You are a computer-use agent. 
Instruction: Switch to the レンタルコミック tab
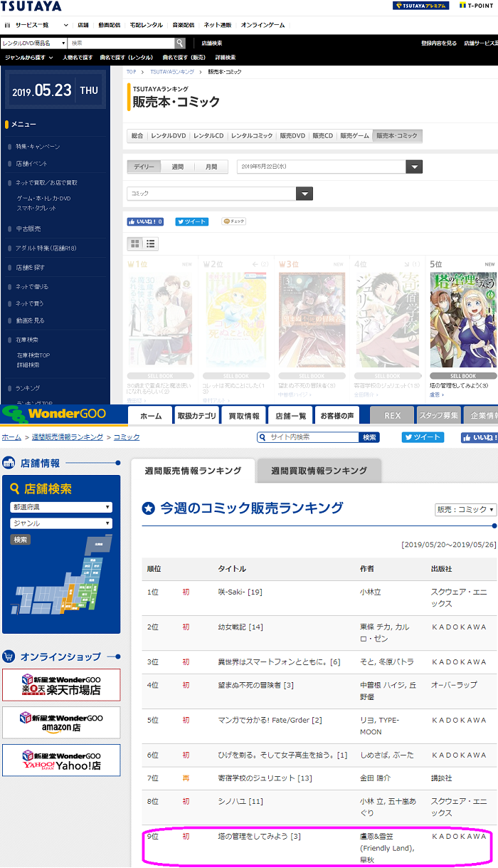point(252,136)
